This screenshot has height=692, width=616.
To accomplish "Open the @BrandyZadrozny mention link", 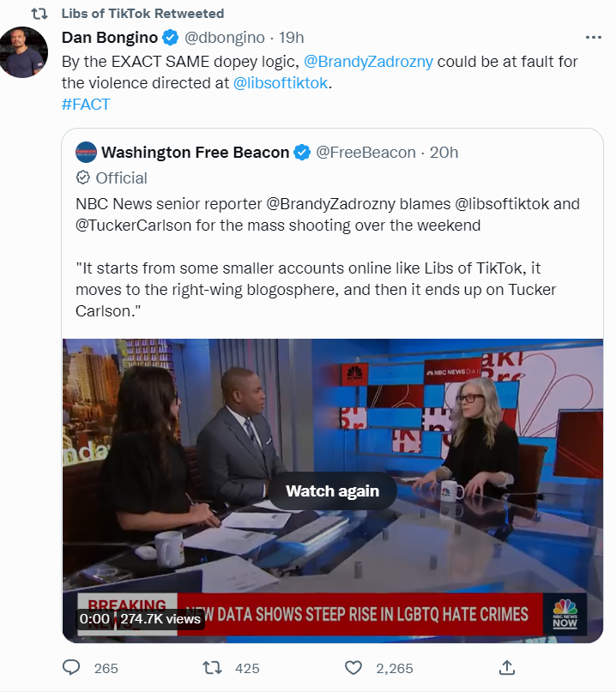I will click(x=368, y=62).
